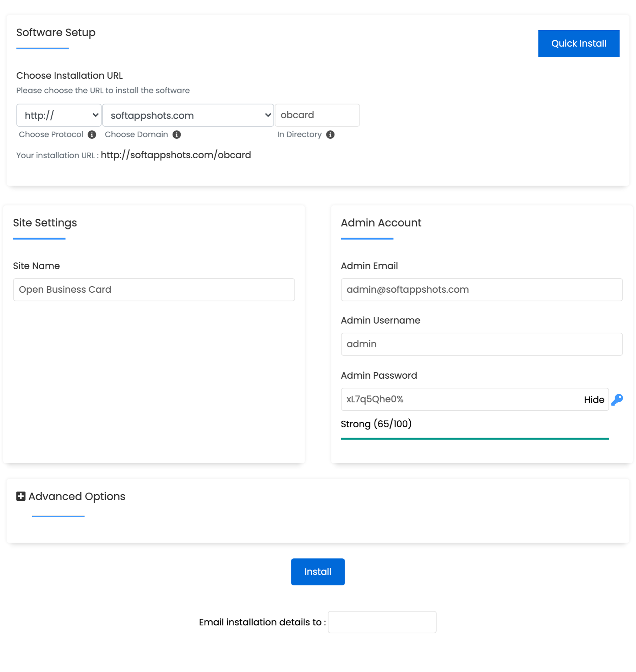Click the Admin Email field
This screenshot has height=672, width=636.
(x=482, y=289)
